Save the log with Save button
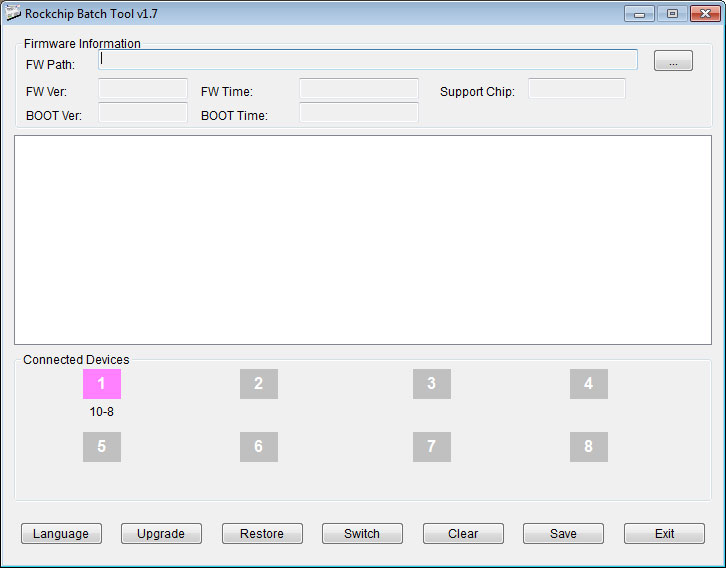The width and height of the screenshot is (726, 568). (563, 534)
